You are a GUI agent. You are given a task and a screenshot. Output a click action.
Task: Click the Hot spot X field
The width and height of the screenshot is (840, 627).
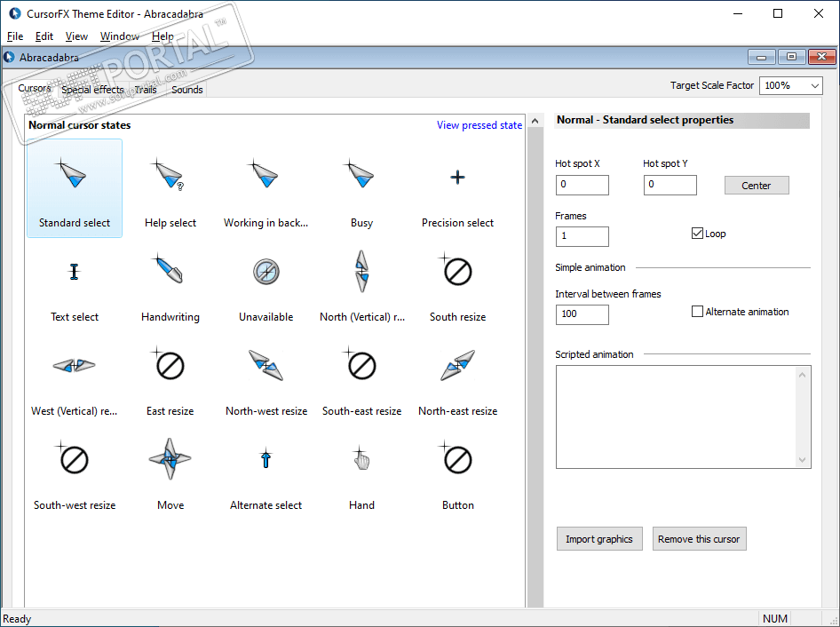[582, 185]
